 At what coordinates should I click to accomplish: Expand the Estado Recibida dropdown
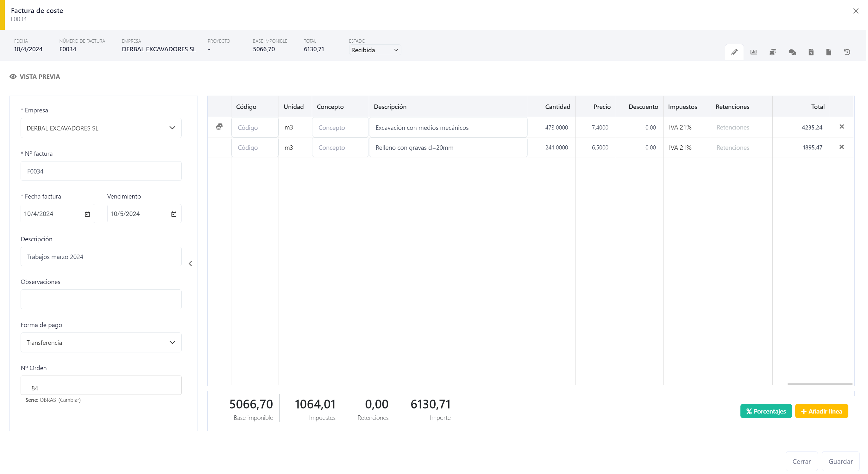(374, 50)
